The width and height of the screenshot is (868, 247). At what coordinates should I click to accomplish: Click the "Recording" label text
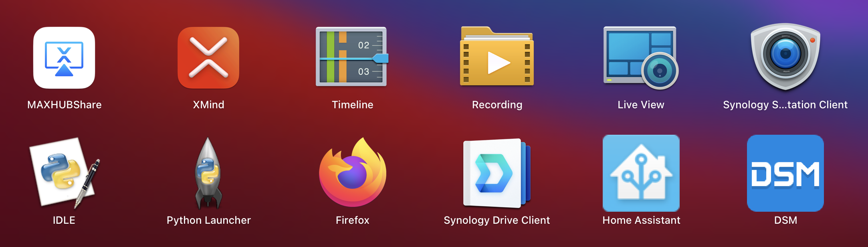point(497,105)
